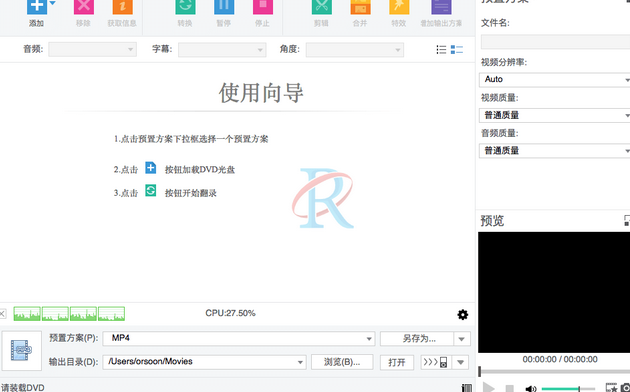Expand the arrow beside 另存为...
The image size is (630, 392).
click(462, 339)
